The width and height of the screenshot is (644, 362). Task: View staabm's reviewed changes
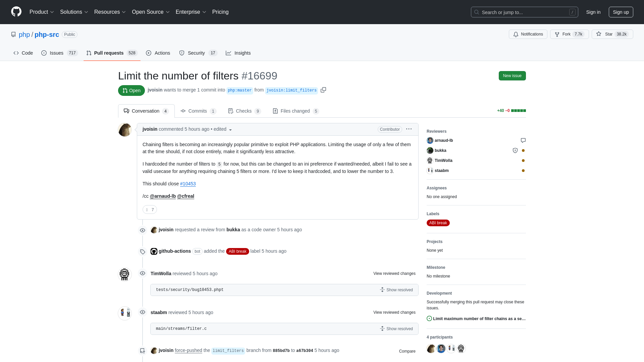pos(394,312)
